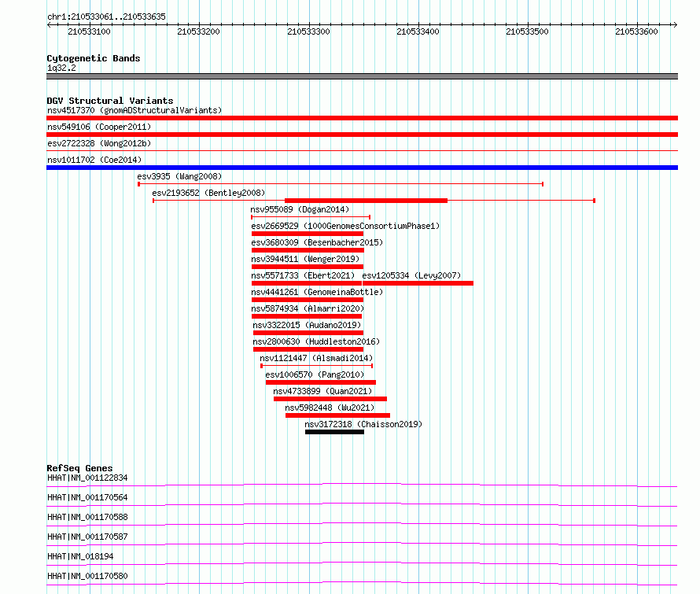
Task: Open the esv2193652 (Bentley2008) variant label
Action: [208, 193]
